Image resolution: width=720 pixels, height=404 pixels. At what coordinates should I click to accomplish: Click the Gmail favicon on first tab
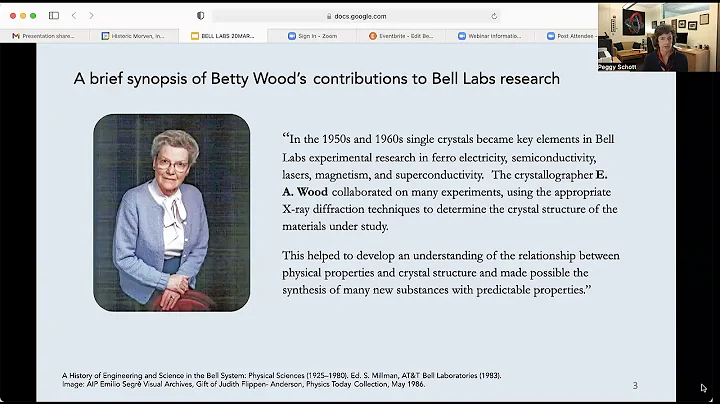[16, 36]
